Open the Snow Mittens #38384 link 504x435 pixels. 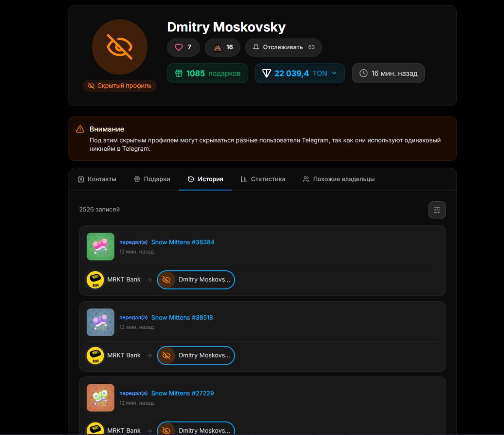(x=183, y=242)
